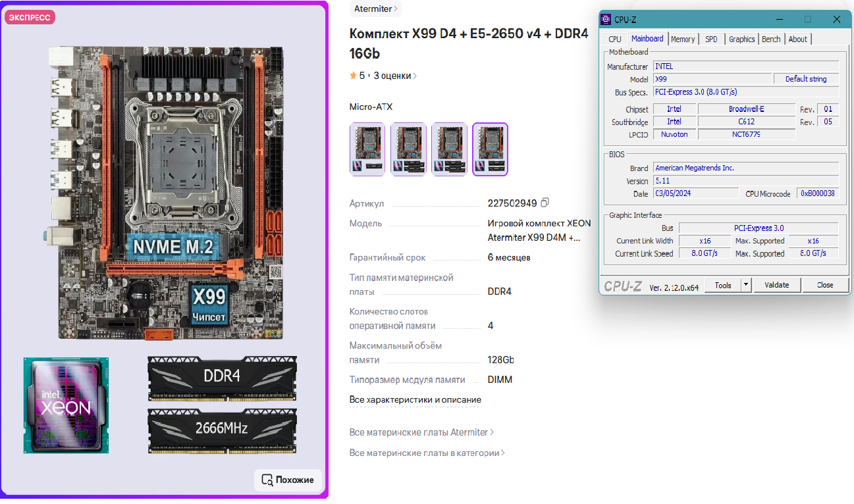This screenshot has width=854, height=504.
Task: Click the BIOS brand American Megatrends Inc. field
Action: tap(745, 168)
